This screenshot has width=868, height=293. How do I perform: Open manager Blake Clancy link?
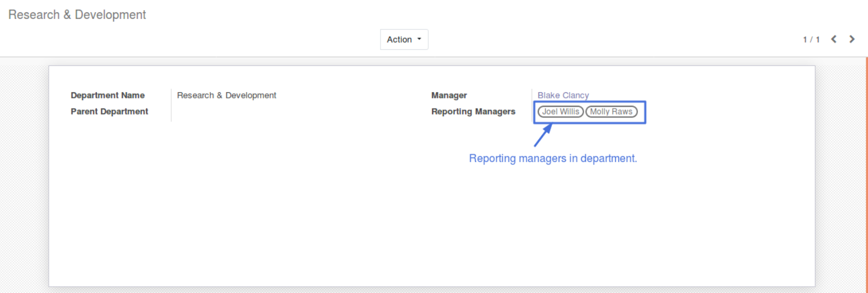pyautogui.click(x=563, y=96)
